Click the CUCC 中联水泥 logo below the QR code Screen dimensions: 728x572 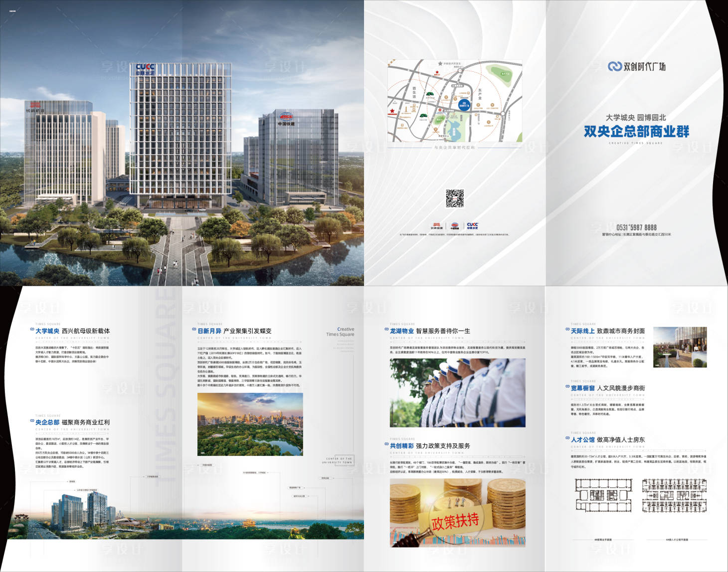[x=472, y=225]
